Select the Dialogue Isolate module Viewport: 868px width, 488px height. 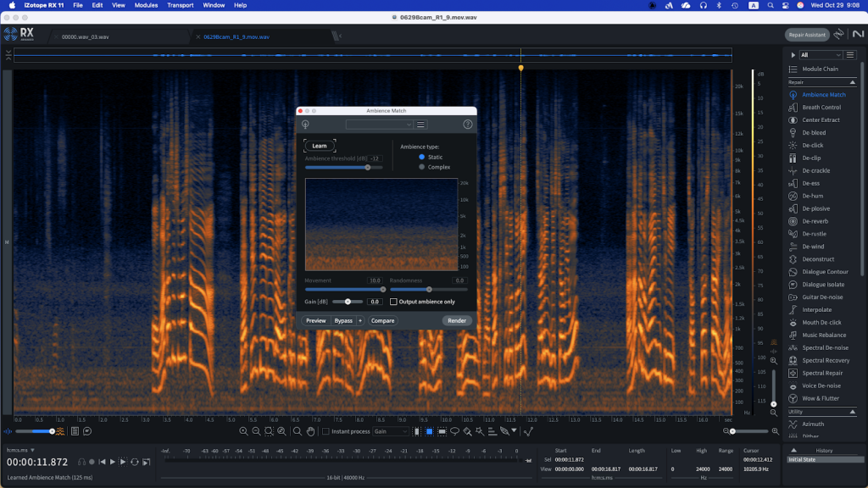(823, 285)
